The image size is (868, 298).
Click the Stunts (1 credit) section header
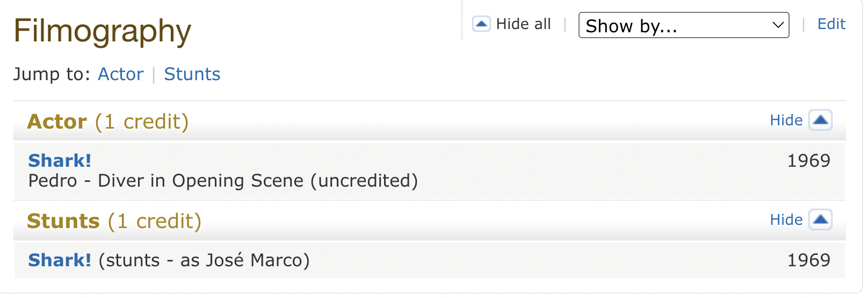pyautogui.click(x=114, y=222)
